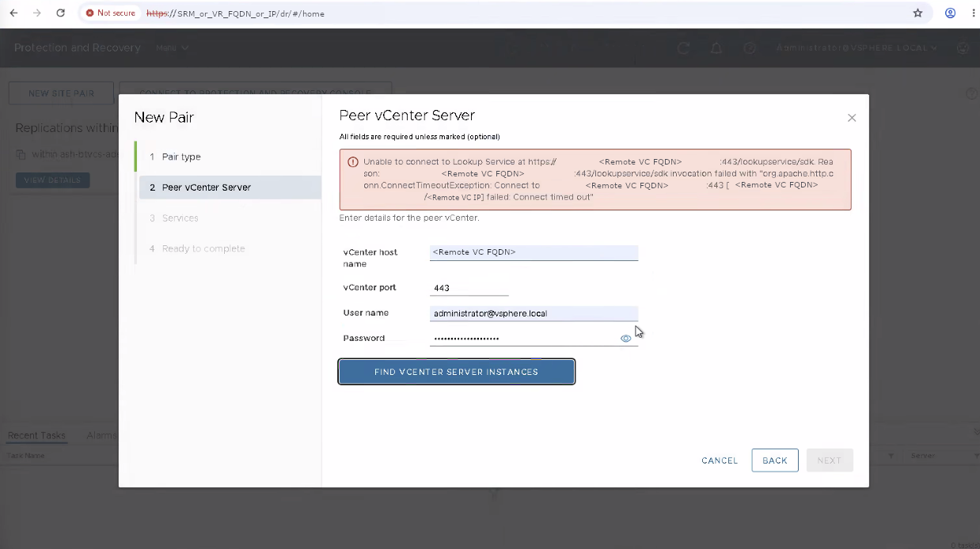The width and height of the screenshot is (980, 549).
Task: Open the browser profile icon
Action: [950, 13]
